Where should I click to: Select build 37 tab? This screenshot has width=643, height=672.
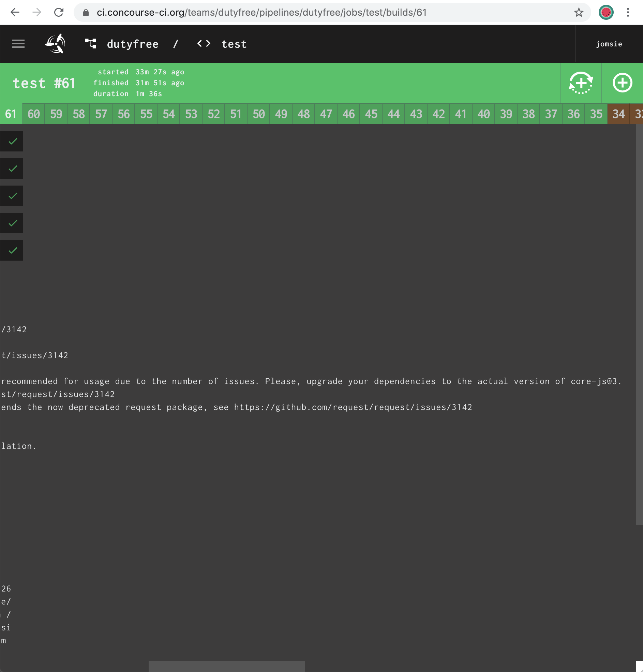click(x=551, y=114)
